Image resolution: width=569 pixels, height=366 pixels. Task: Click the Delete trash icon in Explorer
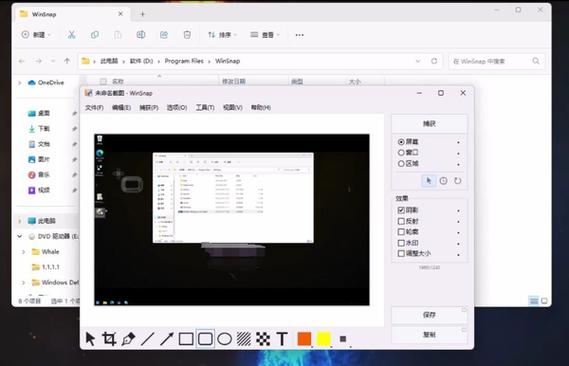[x=187, y=35]
